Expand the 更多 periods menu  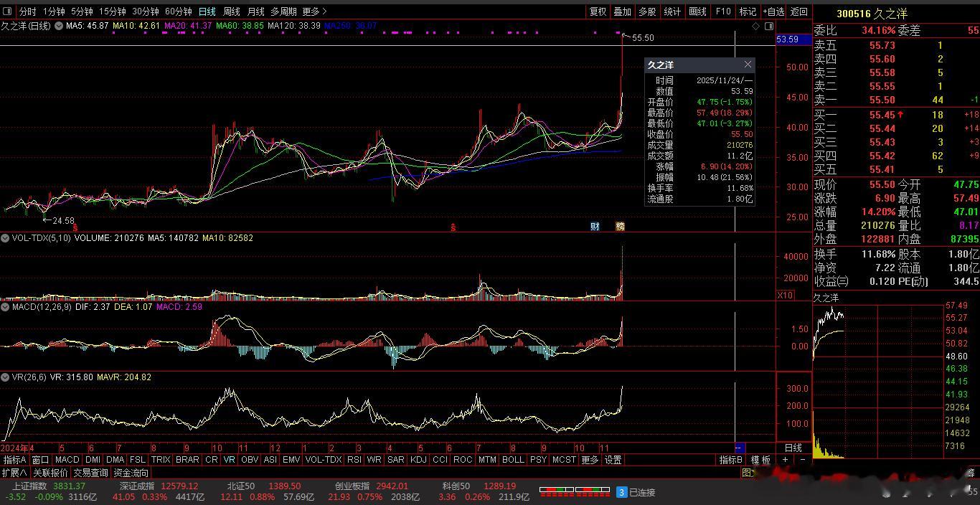(x=314, y=11)
